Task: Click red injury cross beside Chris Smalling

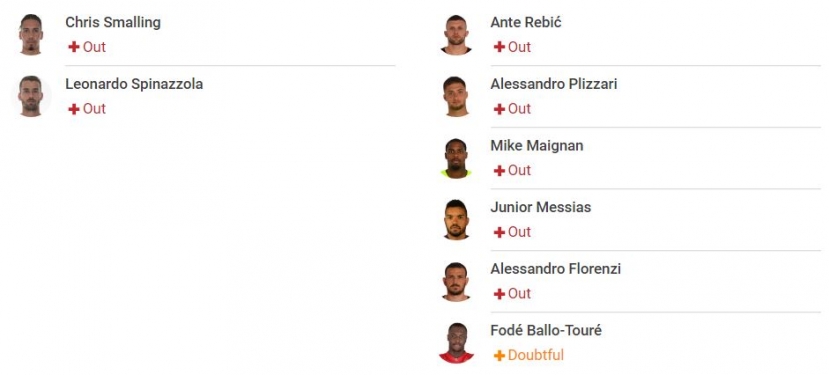Action: tap(74, 47)
